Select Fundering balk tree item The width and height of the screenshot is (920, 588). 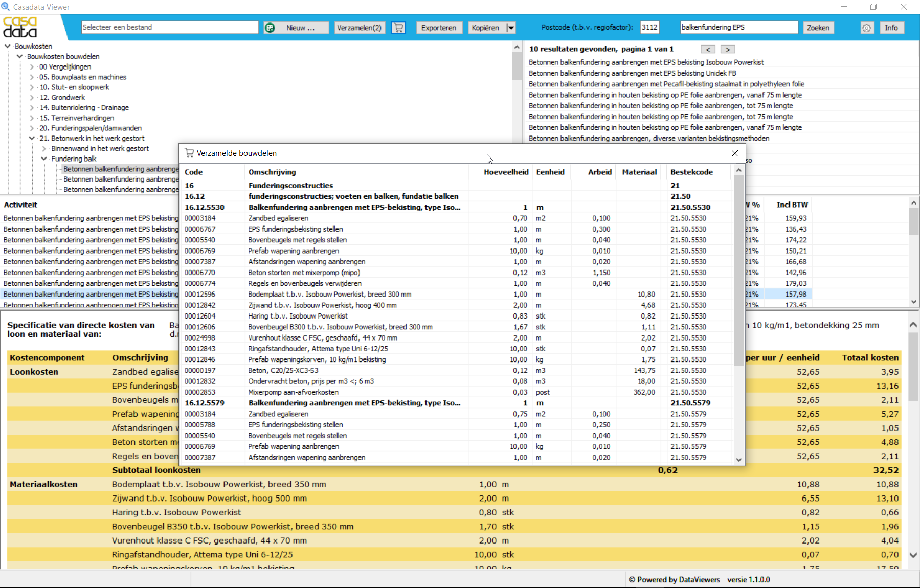(x=74, y=159)
